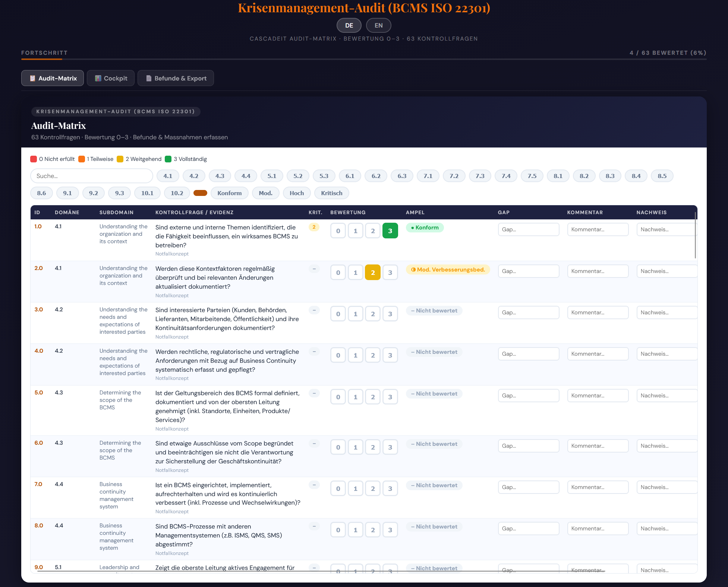Set row 5.0 rating to 0
This screenshot has height=587, width=728.
pos(338,397)
